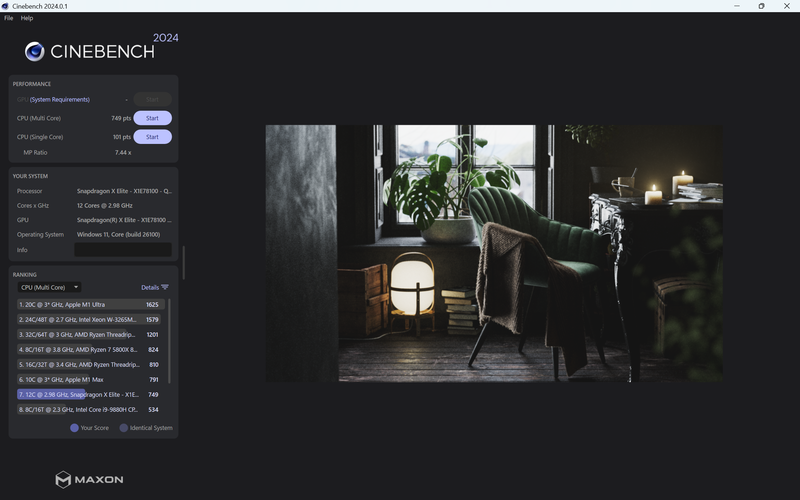Screen dimensions: 800x500
Task: Select the highlighted Snapdragon X Elite ranking row
Action: point(89,394)
